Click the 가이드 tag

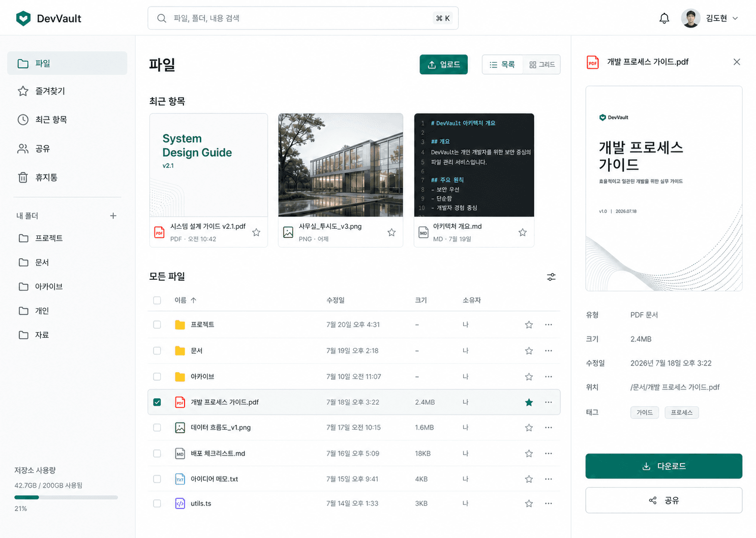coord(645,412)
